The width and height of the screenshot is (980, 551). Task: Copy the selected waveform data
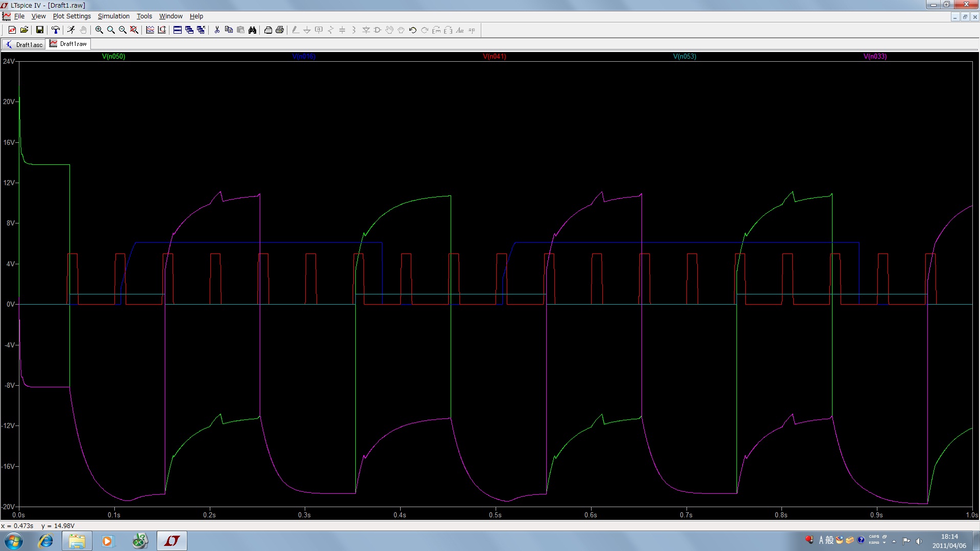tap(228, 30)
